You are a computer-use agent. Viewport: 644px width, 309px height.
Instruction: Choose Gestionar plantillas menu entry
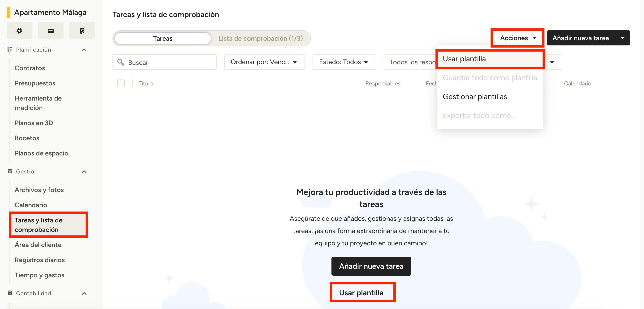click(474, 97)
